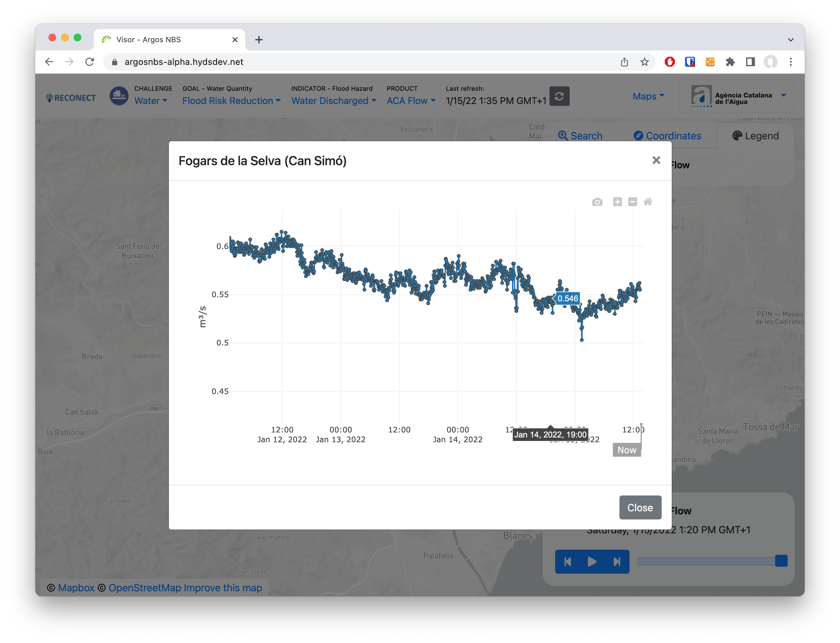840x643 pixels.
Task: Click the Water challenge flood icon
Action: click(x=119, y=96)
